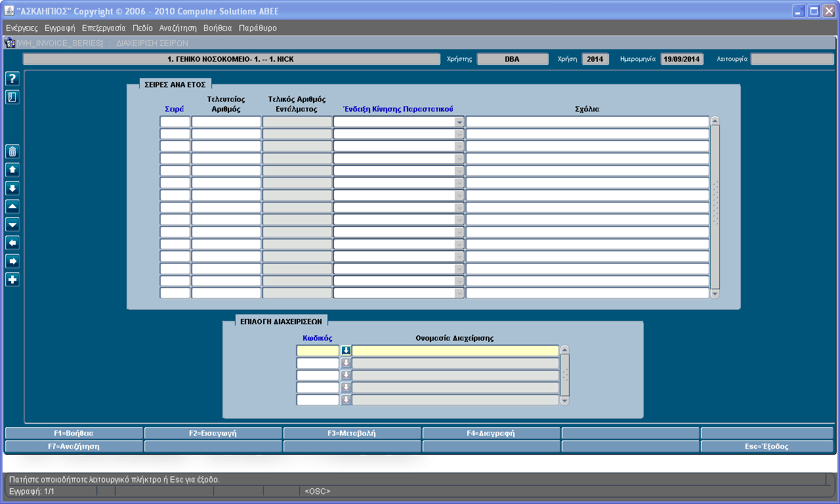
Task: Click the F3=Μεταβολή button
Action: pos(352,433)
